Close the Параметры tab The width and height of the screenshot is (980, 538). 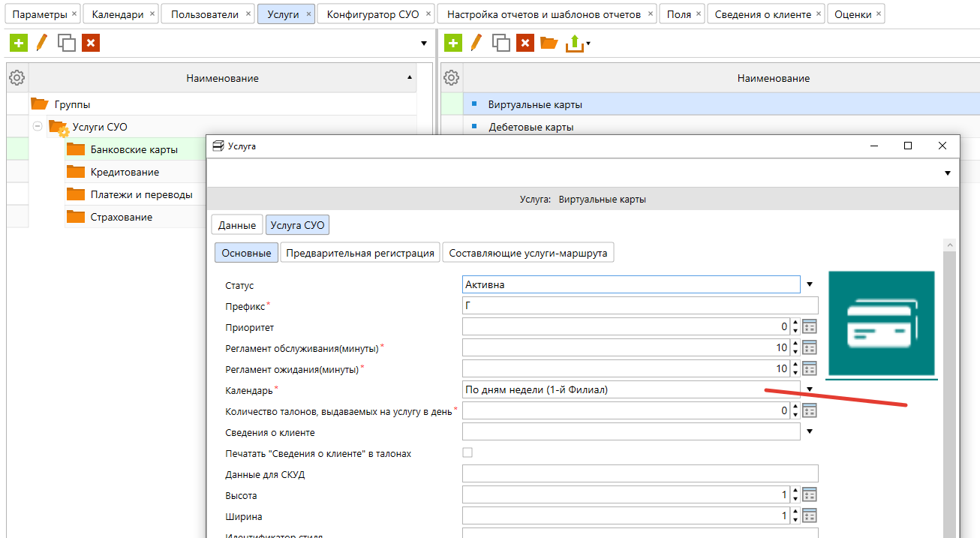click(x=74, y=14)
